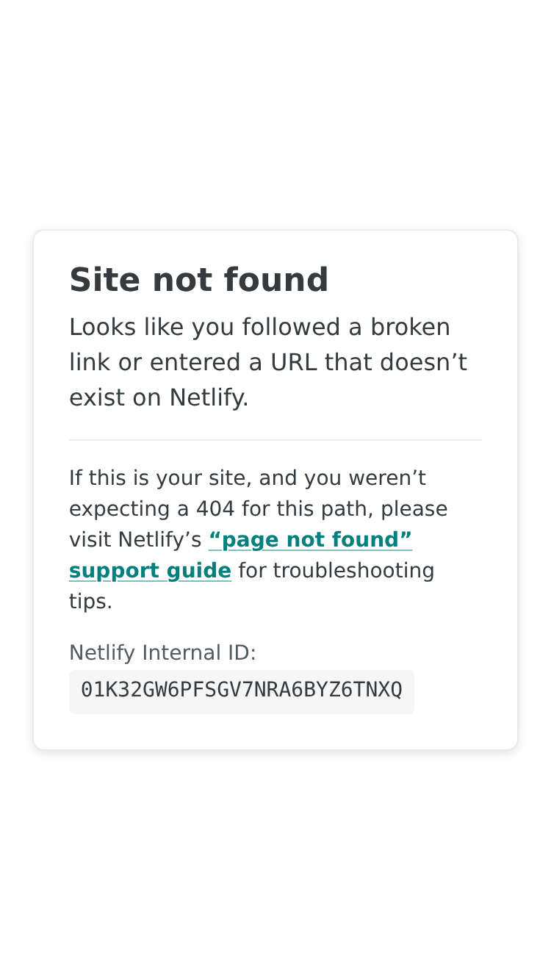This screenshot has height=980, width=551.
Task: Click the "exist on Netlify." text line
Action: (x=159, y=397)
